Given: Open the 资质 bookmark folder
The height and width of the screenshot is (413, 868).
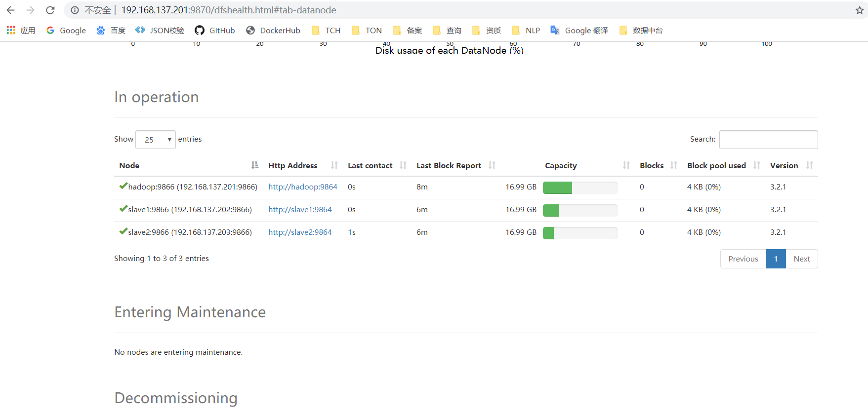Looking at the screenshot, I should pos(487,30).
